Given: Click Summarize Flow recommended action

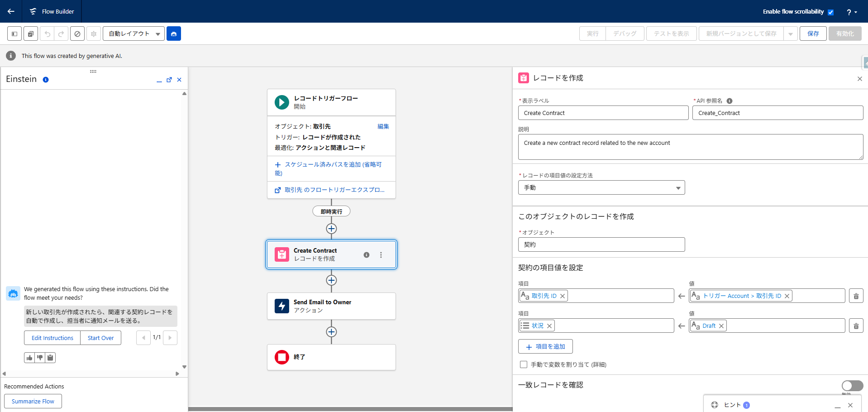Looking at the screenshot, I should pos(33,401).
